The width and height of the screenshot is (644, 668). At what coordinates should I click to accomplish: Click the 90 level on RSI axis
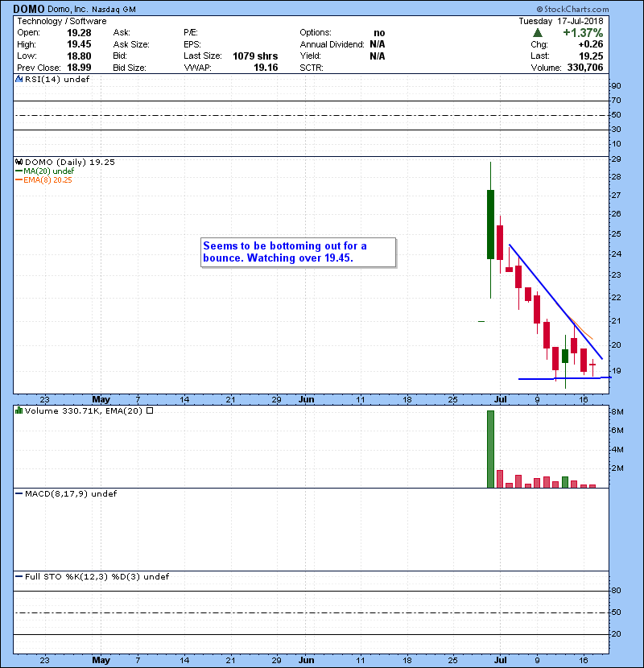point(616,86)
